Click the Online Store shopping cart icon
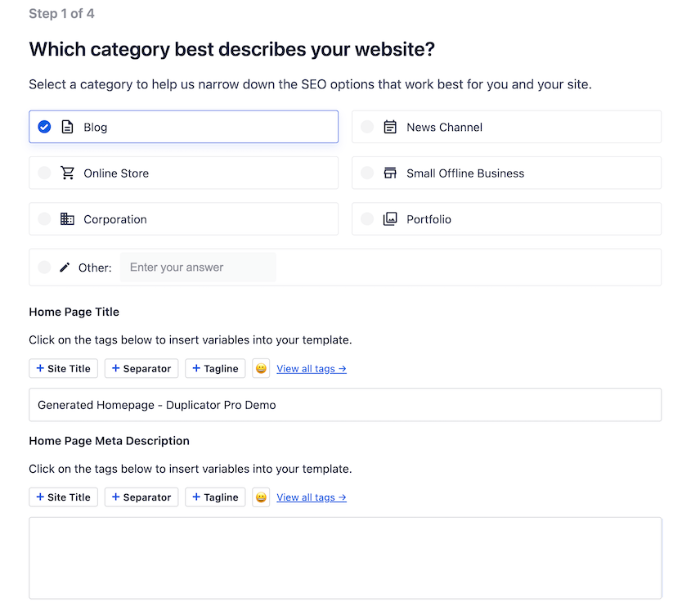 click(68, 173)
